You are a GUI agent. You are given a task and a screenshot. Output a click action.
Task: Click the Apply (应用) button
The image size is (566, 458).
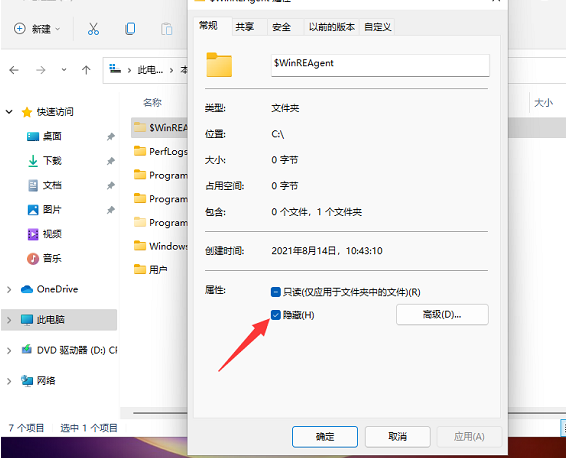469,437
